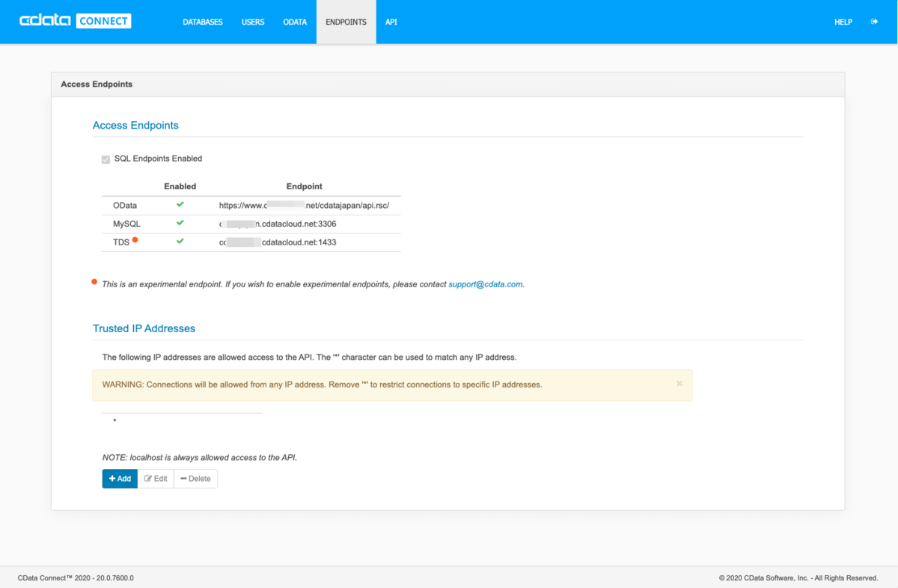
Task: Click the OData endpoint URL
Action: [304, 205]
